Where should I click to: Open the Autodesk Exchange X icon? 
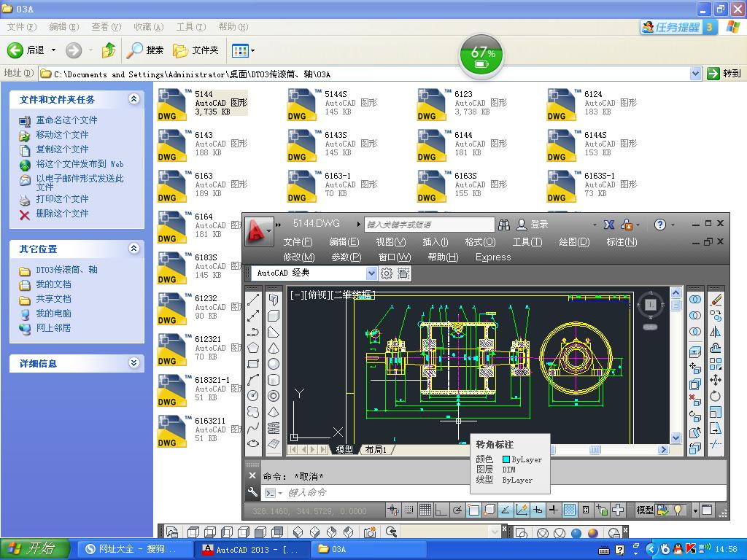[609, 225]
